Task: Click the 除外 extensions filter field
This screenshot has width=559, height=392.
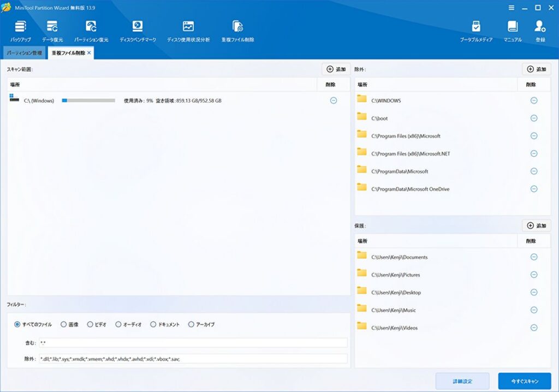Action: coord(193,359)
